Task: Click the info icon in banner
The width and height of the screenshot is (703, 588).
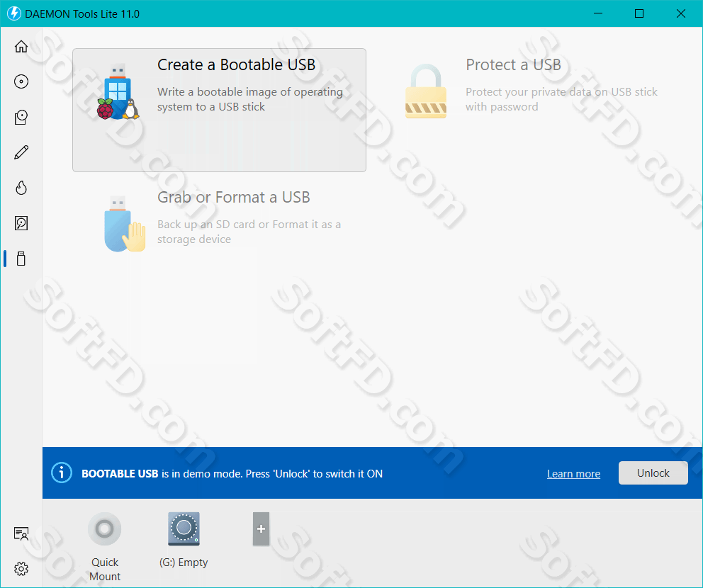Action: tap(62, 473)
